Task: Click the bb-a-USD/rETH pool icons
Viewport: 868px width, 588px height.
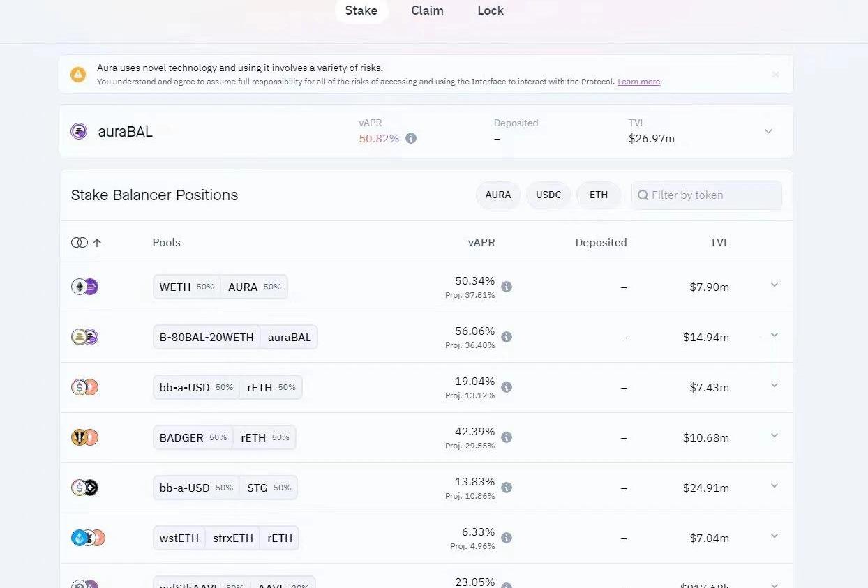Action: [x=84, y=387]
